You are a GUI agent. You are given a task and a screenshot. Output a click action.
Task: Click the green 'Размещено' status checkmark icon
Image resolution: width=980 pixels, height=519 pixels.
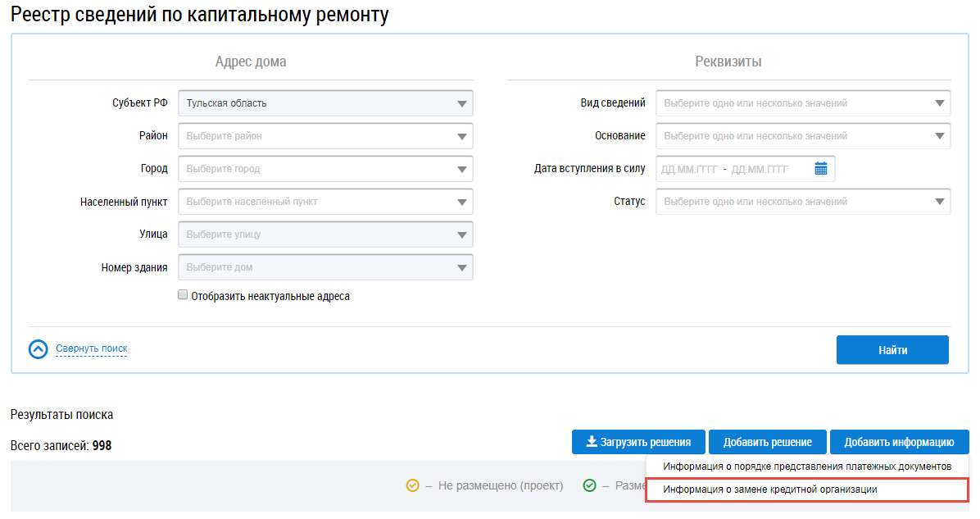589,485
